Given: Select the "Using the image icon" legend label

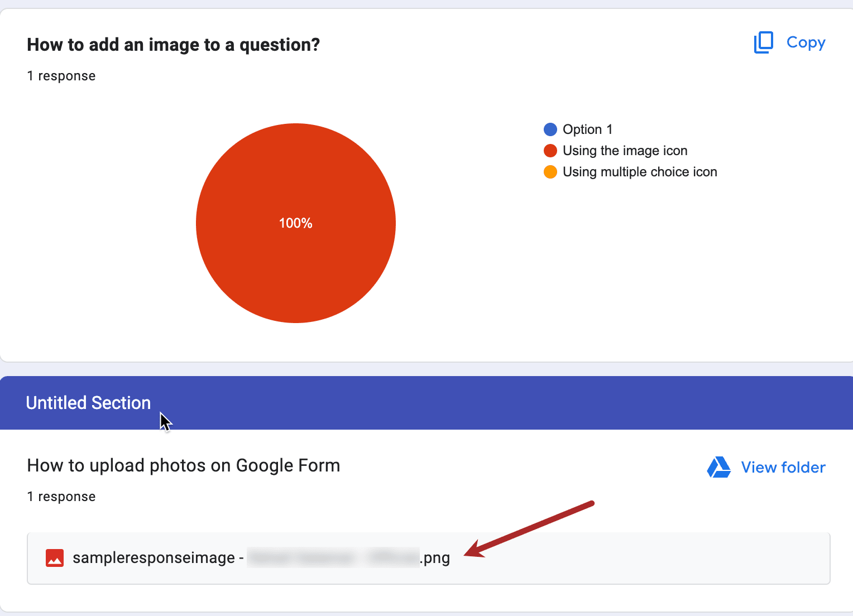Looking at the screenshot, I should 625,151.
